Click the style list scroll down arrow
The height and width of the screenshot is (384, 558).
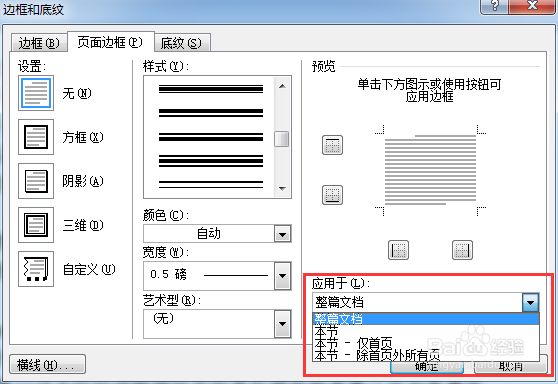(282, 189)
